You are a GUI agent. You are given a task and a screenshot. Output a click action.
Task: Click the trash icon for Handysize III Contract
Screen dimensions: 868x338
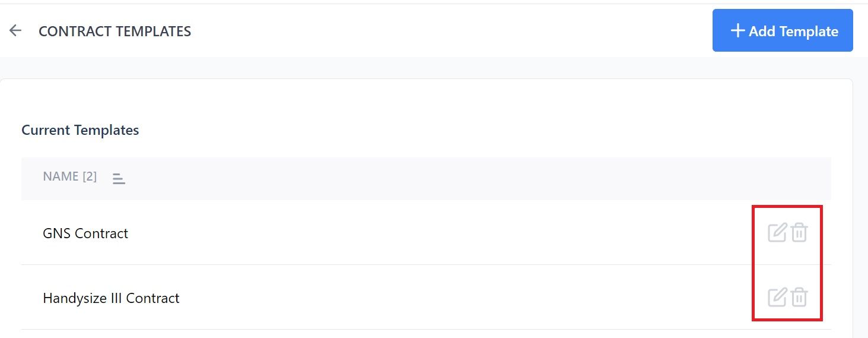click(799, 296)
